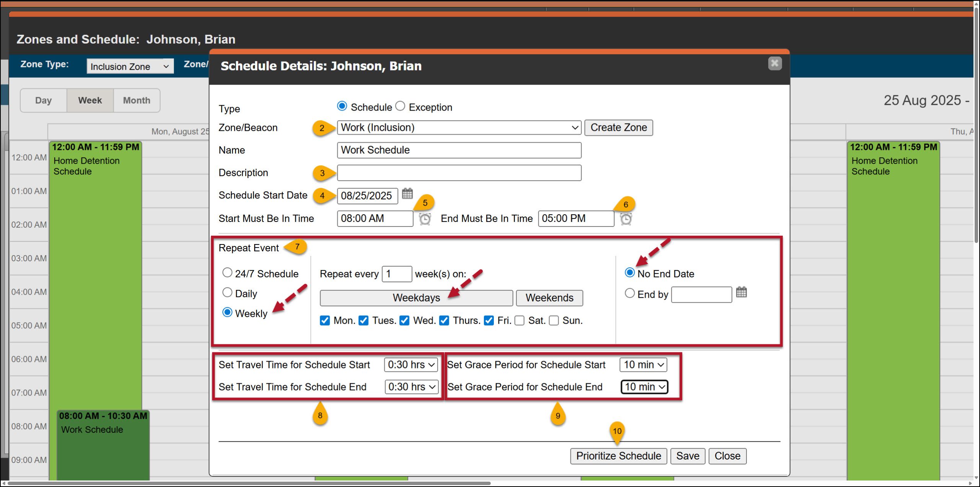Switch to the Month calendar view
Viewport: 980px width, 487px height.
(137, 100)
